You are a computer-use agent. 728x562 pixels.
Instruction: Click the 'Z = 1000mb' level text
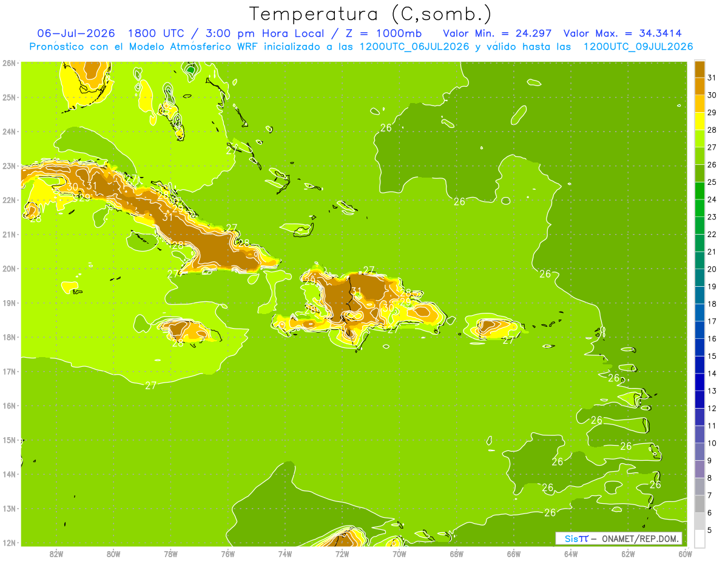[385, 33]
